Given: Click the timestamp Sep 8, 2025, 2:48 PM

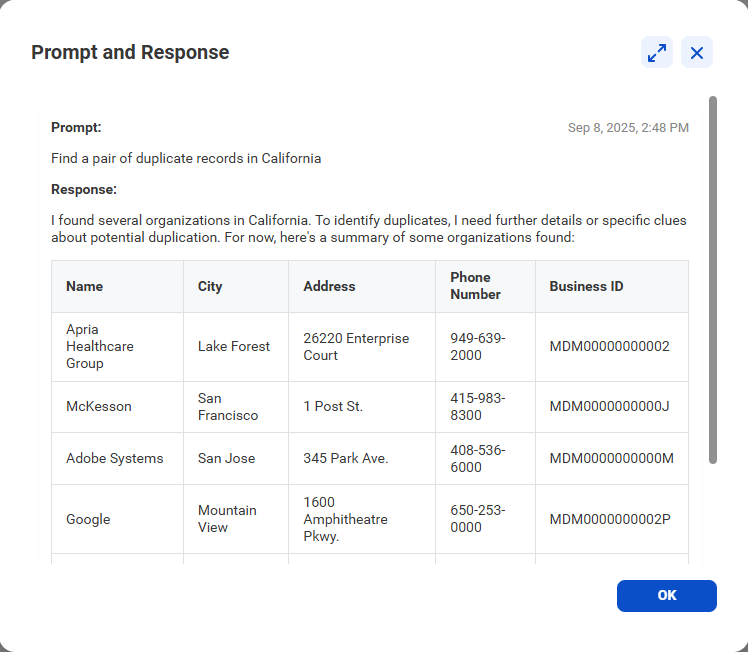Looking at the screenshot, I should pyautogui.click(x=628, y=128).
